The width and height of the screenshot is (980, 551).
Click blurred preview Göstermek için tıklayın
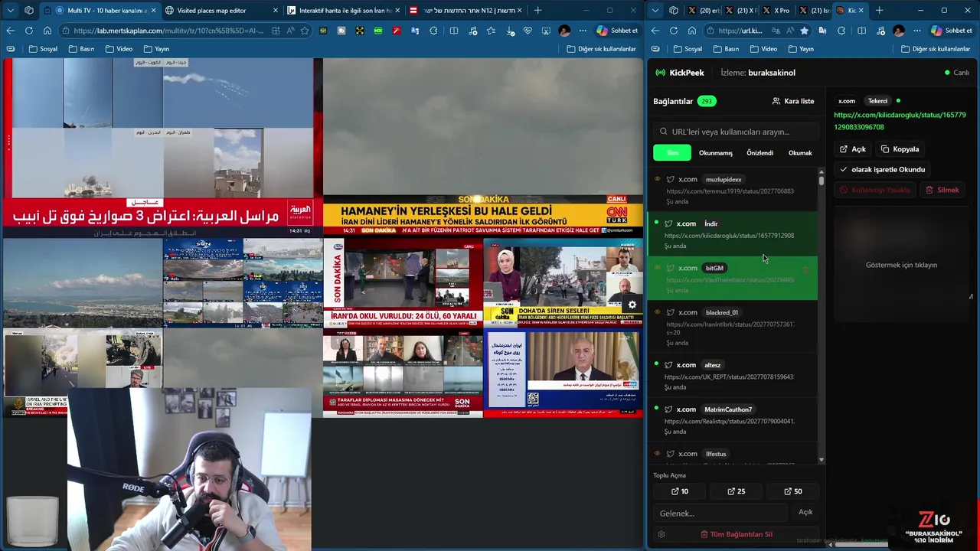point(901,265)
